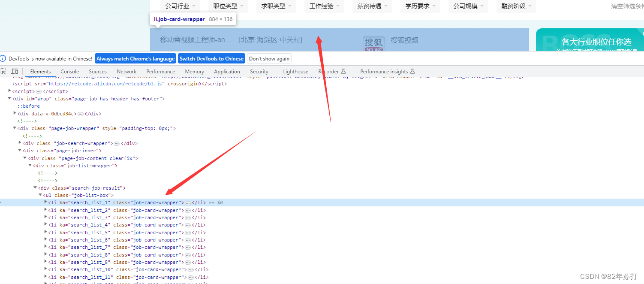Click the experiment flask icon beside Recorder
Image resolution: width=644 pixels, height=284 pixels.
tap(344, 71)
